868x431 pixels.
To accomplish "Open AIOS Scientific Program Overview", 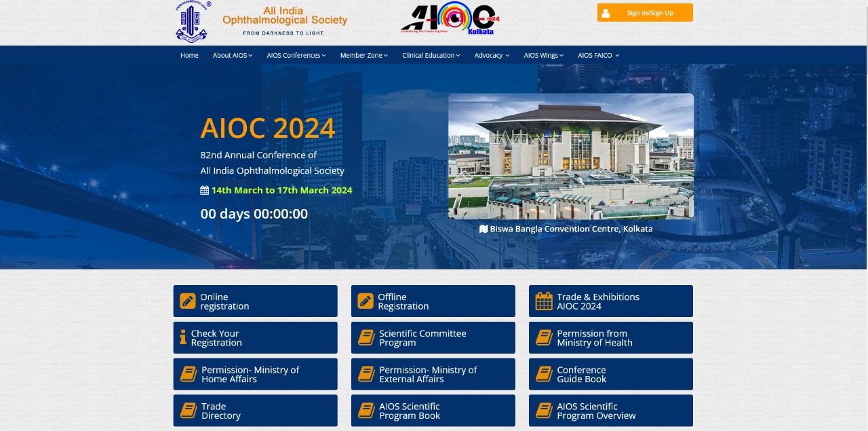I will (x=611, y=411).
